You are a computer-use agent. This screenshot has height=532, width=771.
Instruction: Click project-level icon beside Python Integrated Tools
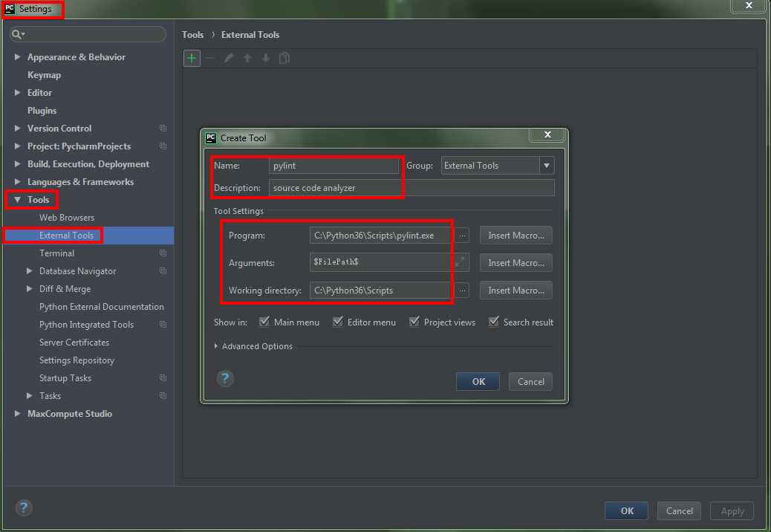(163, 325)
